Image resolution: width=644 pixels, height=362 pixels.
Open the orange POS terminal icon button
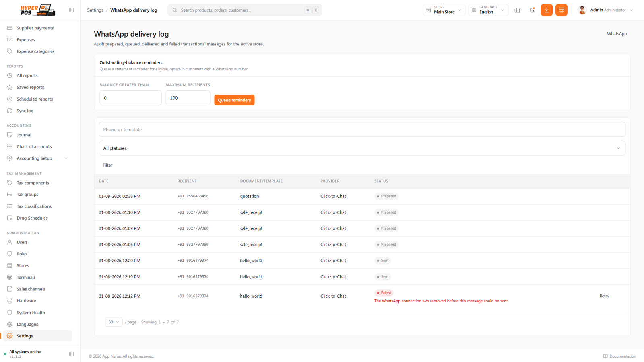[x=561, y=10]
